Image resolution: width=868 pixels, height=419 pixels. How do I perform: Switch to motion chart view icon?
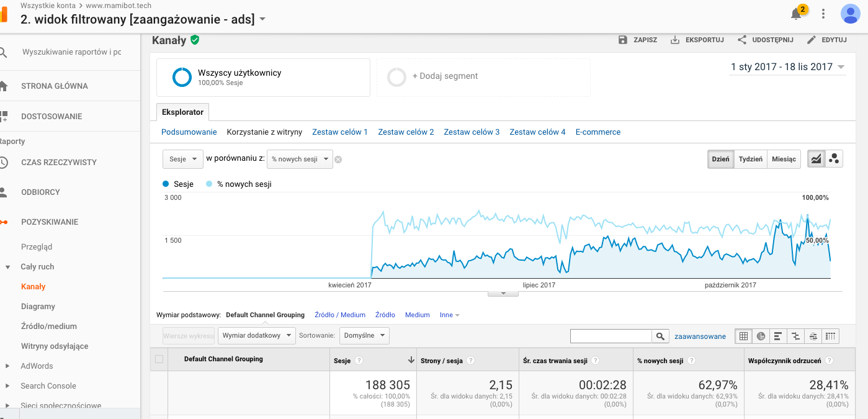pos(834,159)
